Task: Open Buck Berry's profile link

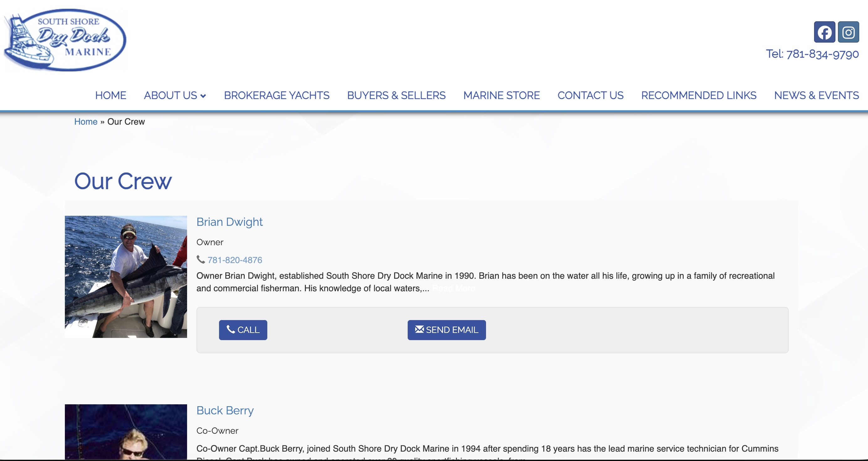Action: (225, 411)
